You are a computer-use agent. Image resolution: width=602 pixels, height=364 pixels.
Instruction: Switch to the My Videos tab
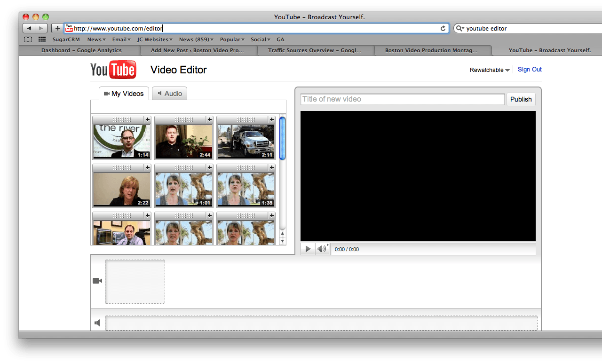124,94
